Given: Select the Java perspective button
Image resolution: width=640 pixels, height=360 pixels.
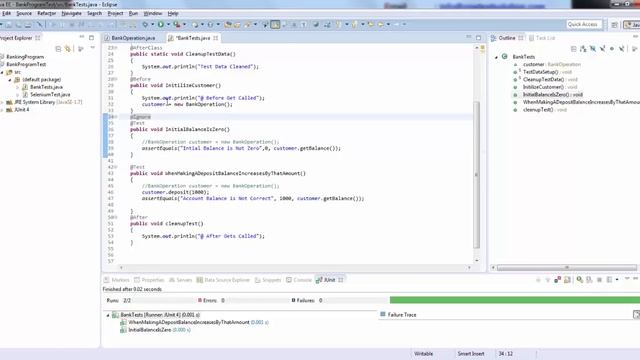Looking at the screenshot, I should 631,24.
